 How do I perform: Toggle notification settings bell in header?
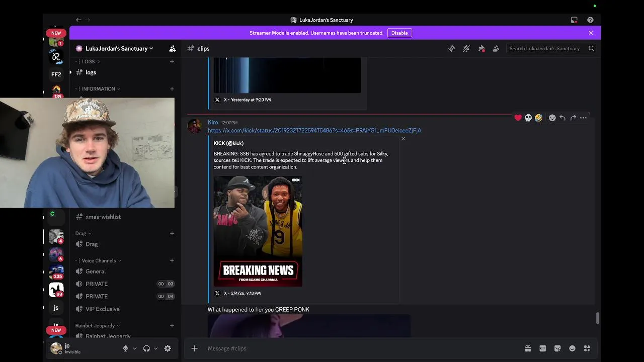click(x=466, y=49)
